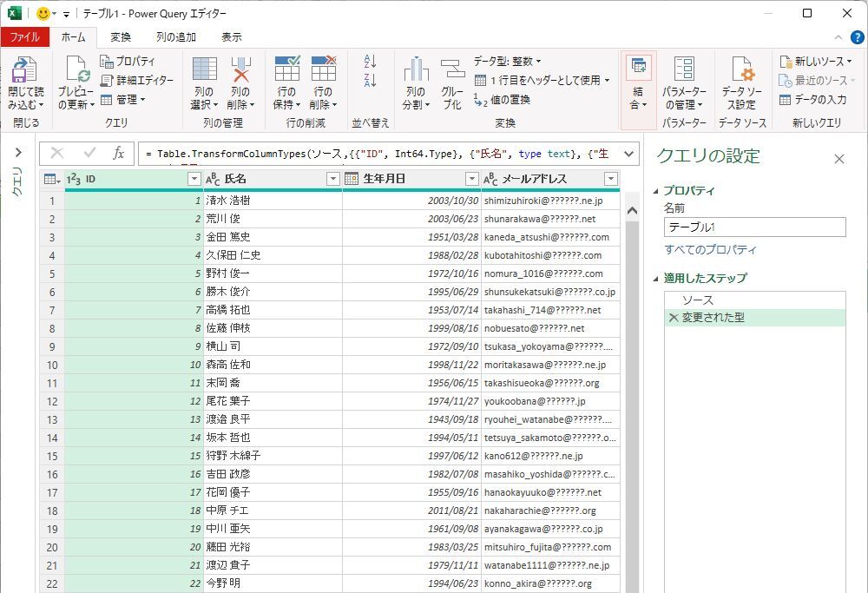Switch to the 列の追加 tab
The image size is (868, 593).
[176, 37]
